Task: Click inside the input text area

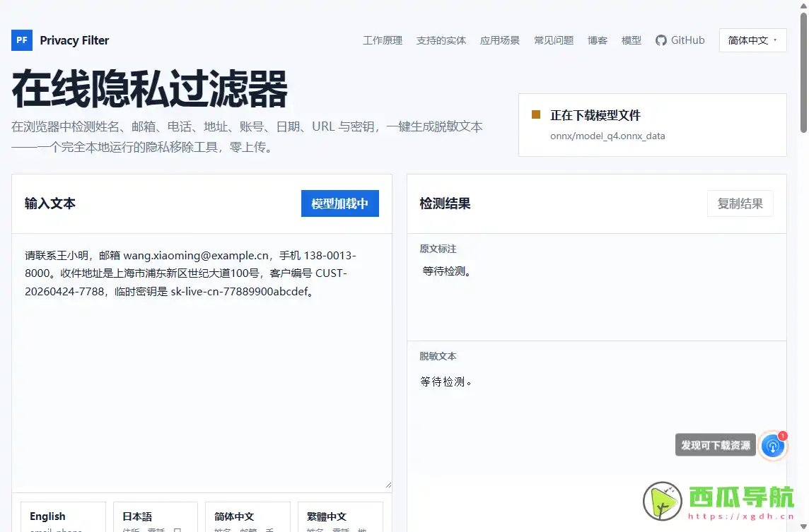Action: [202, 363]
